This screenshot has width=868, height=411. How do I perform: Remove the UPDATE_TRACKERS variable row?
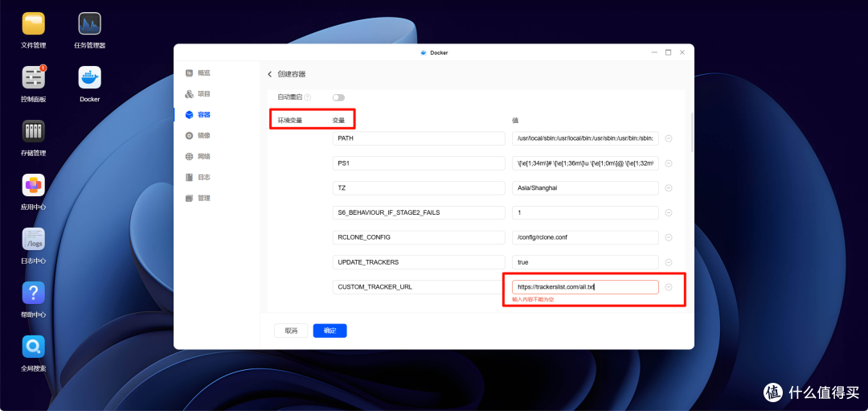[x=668, y=262]
